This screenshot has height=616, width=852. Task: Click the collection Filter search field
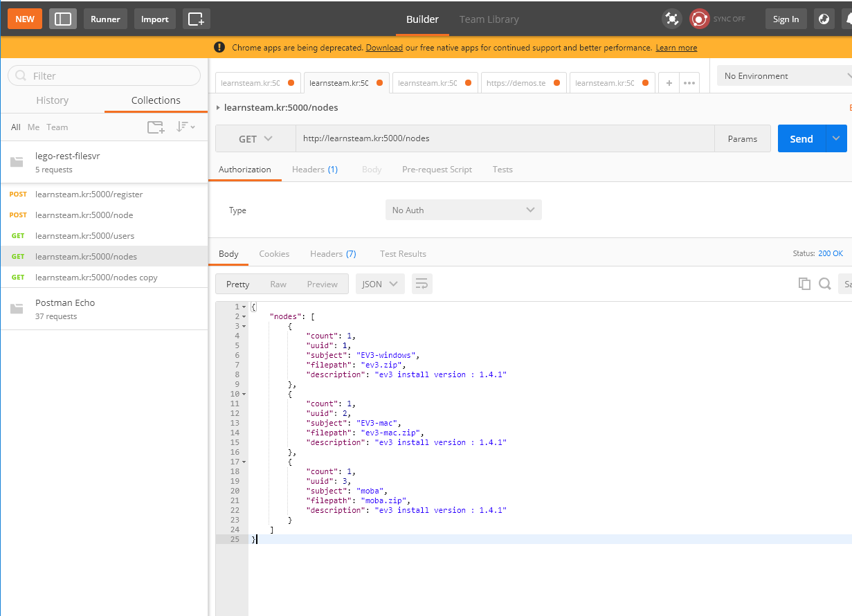point(104,76)
